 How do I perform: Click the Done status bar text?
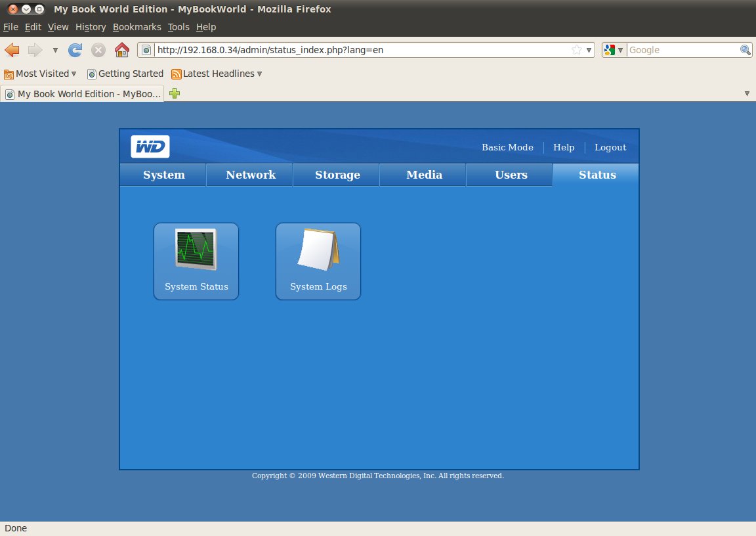click(16, 528)
